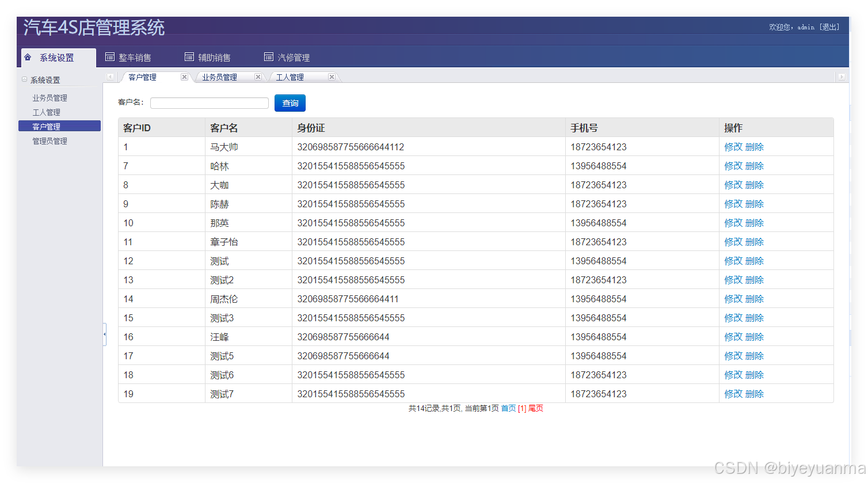This screenshot has width=868, height=483.
Task: Click the home icon beside 系统设置
Action: tap(28, 56)
